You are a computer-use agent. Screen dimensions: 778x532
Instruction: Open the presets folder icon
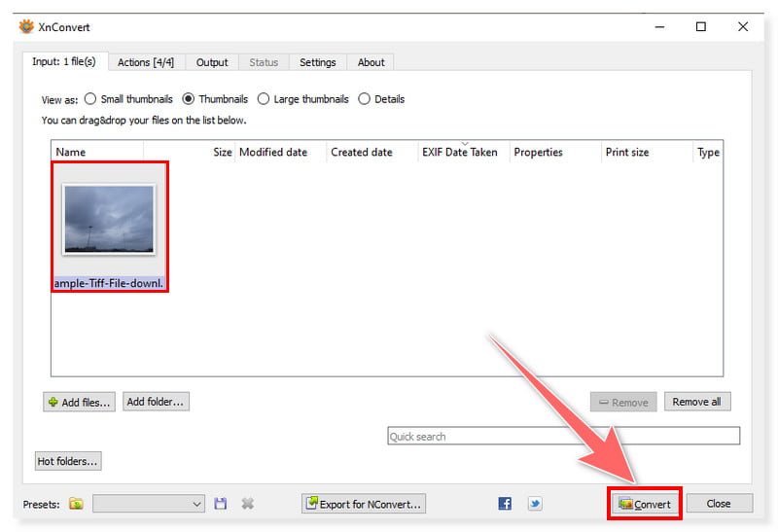click(76, 504)
